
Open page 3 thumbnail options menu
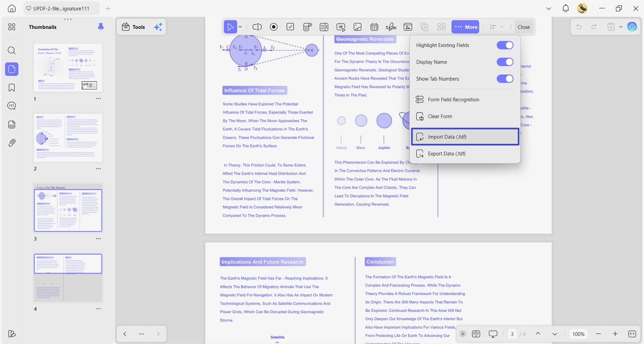tap(98, 238)
